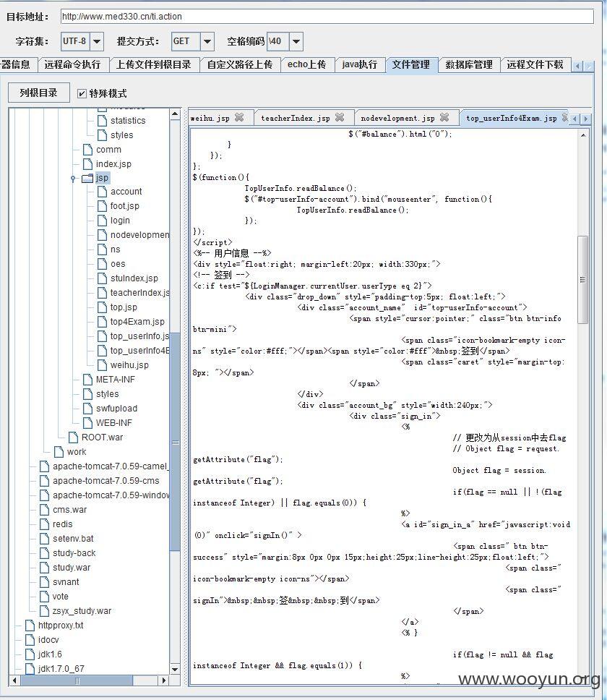
Task: Switch to the 上传文件到根目录 tab
Action: click(x=154, y=65)
